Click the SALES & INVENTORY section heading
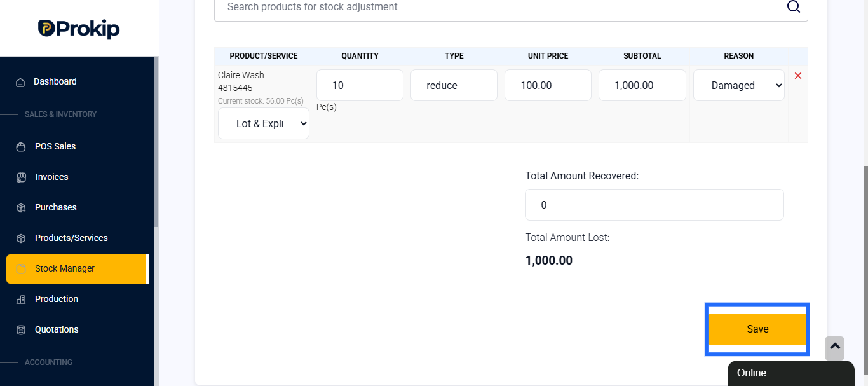 click(x=60, y=114)
